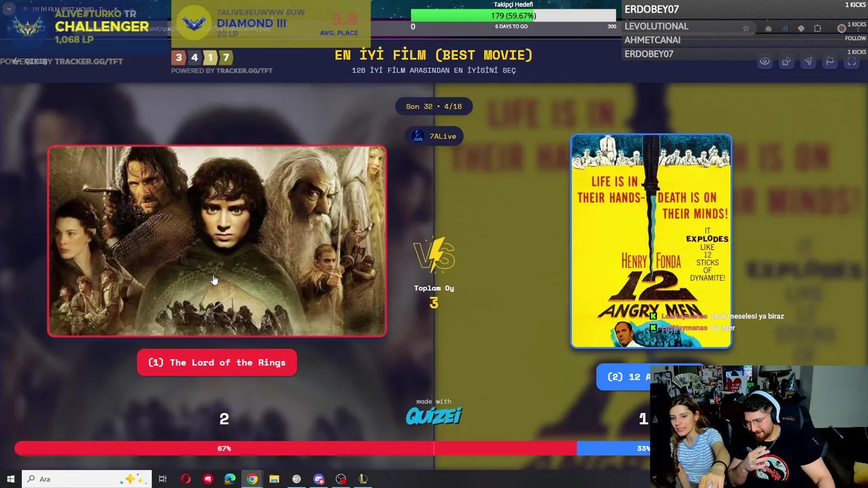Viewport: 868px width, 488px height.
Task: Close the EN İYİ FİLM browser tab
Action: click(x=115, y=9)
